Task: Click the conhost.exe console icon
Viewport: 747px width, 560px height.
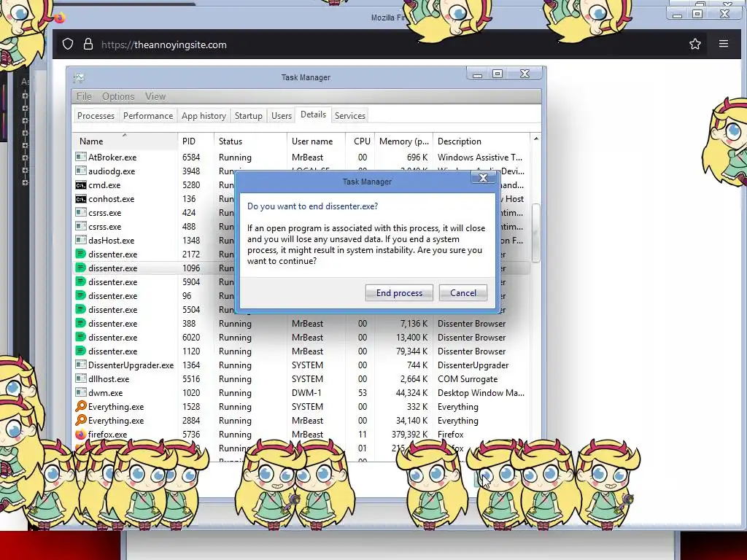Action: tap(81, 198)
